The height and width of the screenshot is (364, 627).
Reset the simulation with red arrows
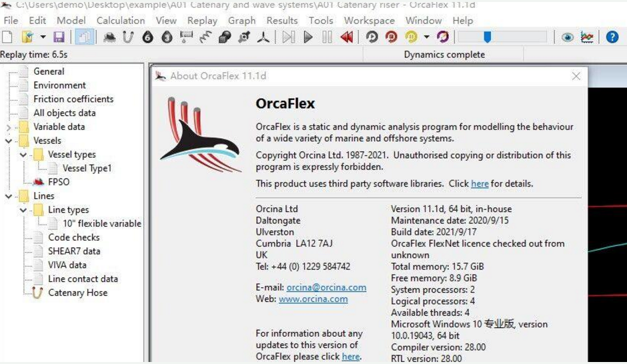347,37
